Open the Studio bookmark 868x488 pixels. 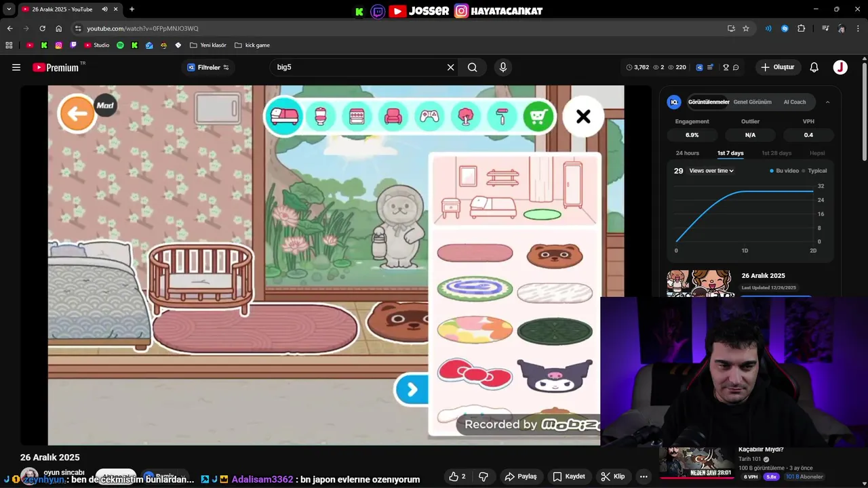[x=96, y=45]
